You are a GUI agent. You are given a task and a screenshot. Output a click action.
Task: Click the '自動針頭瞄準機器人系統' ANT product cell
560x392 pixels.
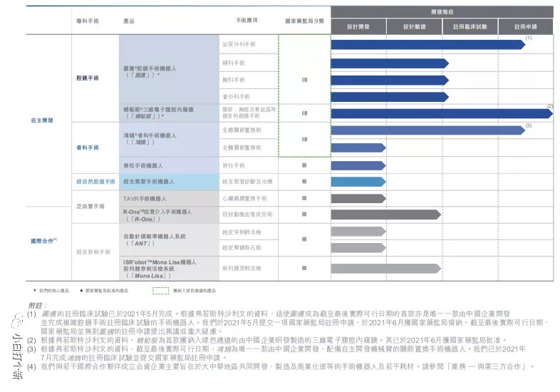(169, 239)
